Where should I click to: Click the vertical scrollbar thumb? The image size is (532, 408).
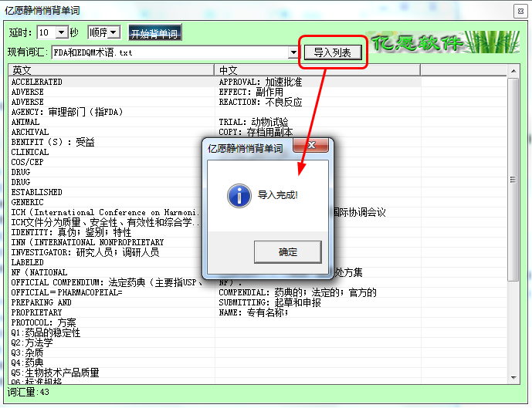point(513,180)
